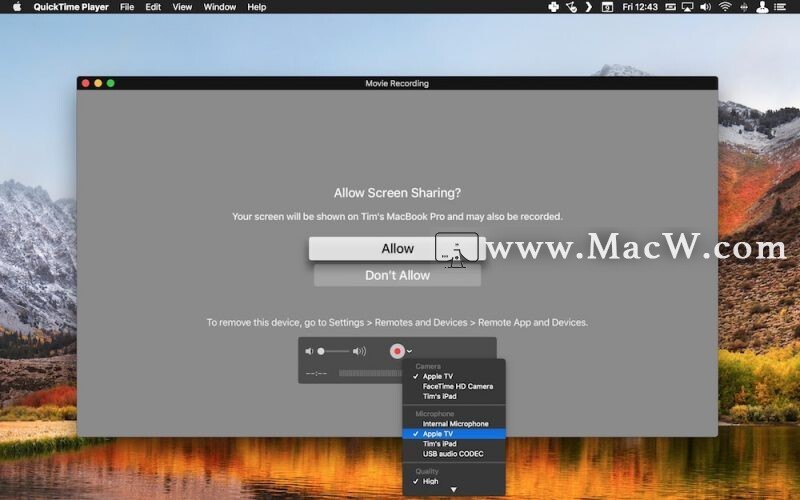Click the loud-volume speaker icon

click(x=360, y=351)
